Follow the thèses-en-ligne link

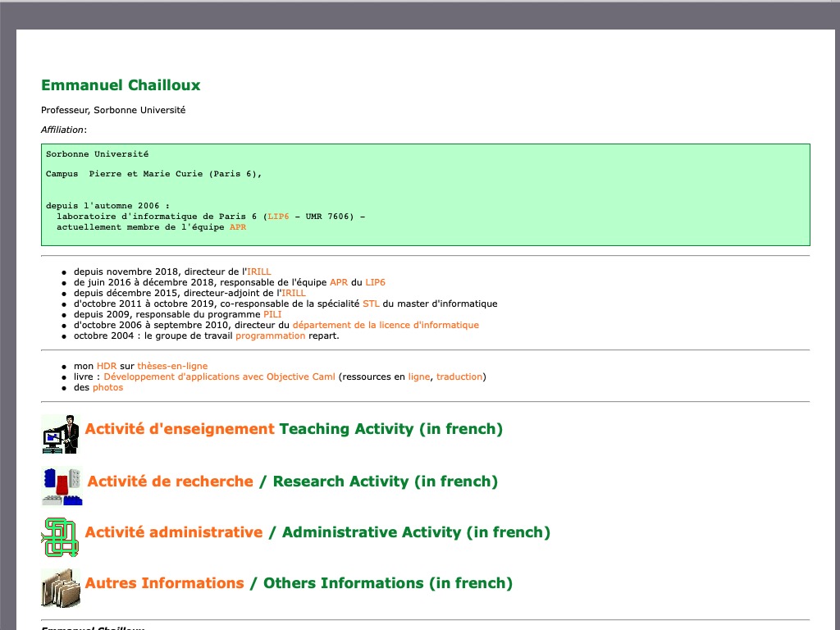(x=172, y=366)
